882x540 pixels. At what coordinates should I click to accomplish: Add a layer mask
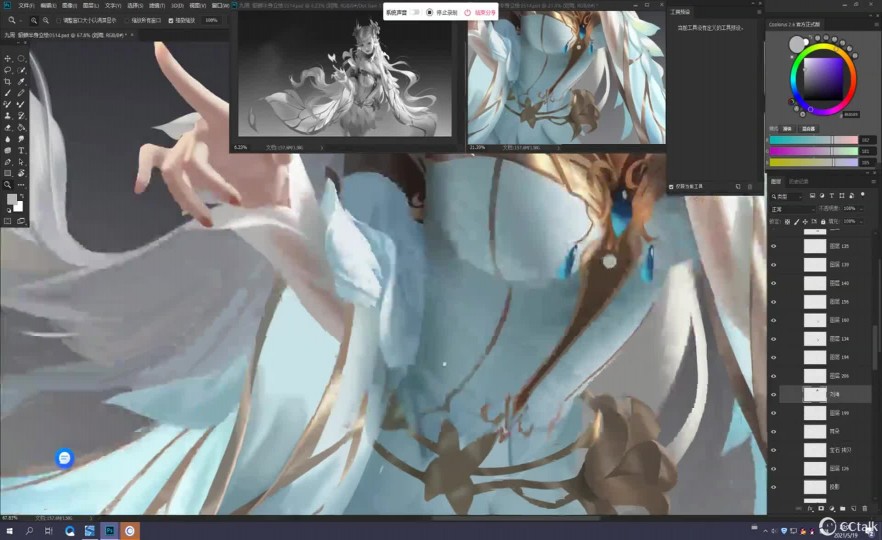click(x=821, y=508)
